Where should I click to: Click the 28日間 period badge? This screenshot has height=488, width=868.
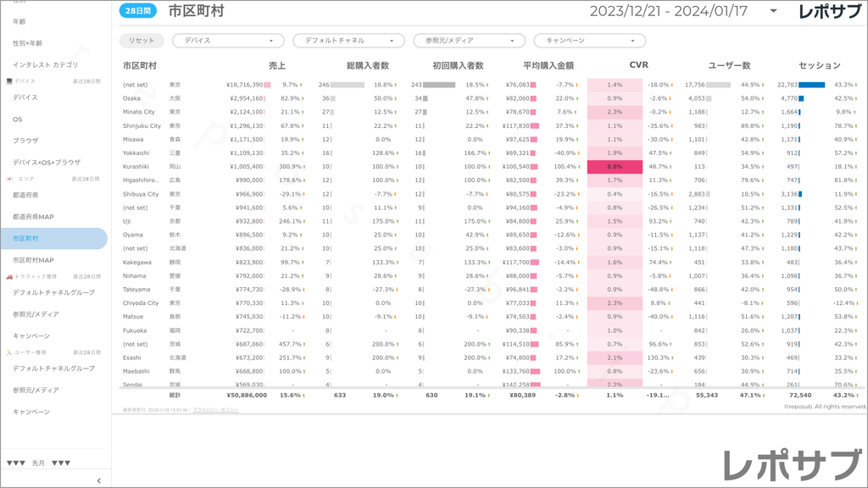click(x=136, y=11)
